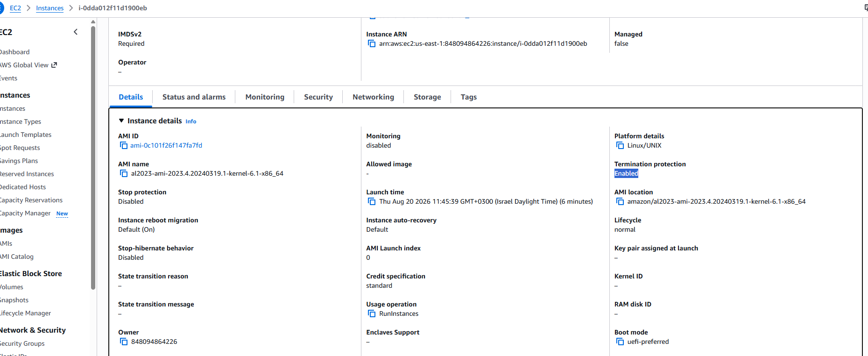
Task: Copy the Platform details value
Action: click(x=620, y=145)
